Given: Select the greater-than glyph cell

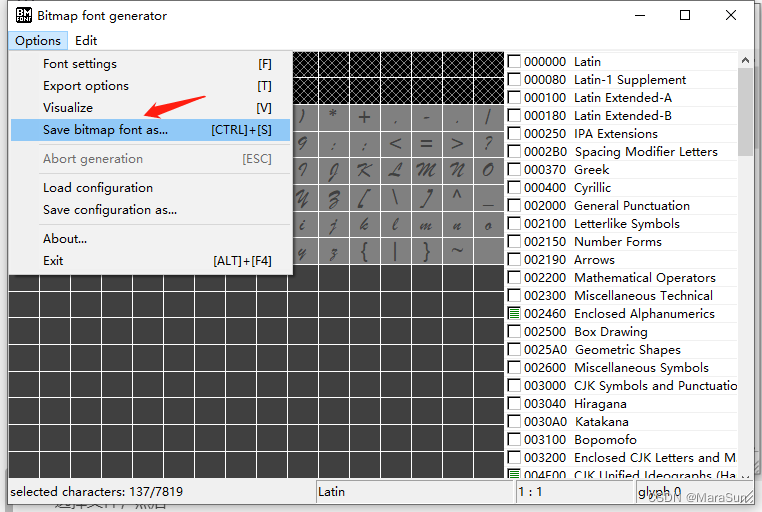Looking at the screenshot, I should pyautogui.click(x=458, y=144).
